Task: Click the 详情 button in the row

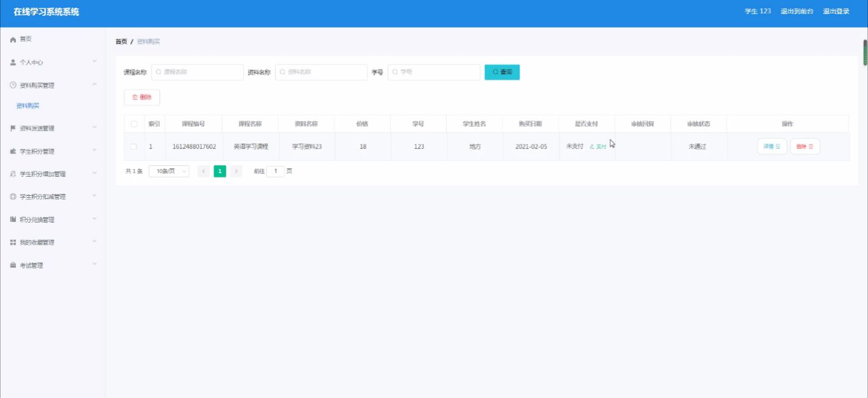Action: tap(772, 147)
